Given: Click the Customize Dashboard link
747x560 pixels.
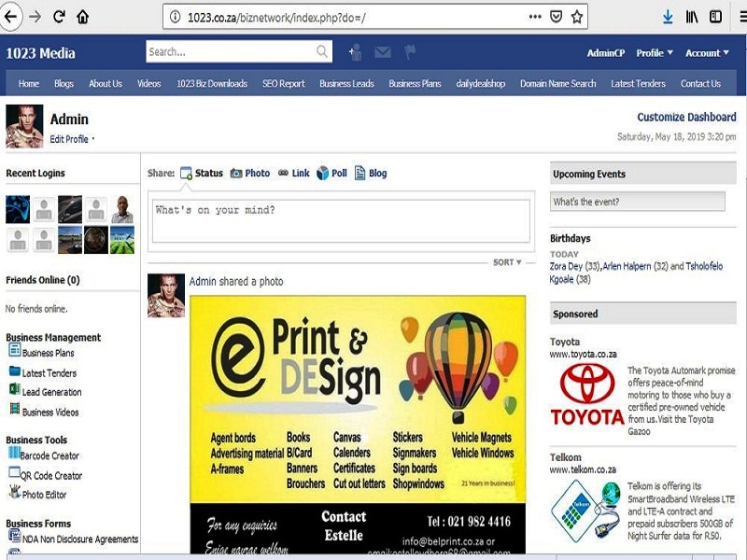Looking at the screenshot, I should [686, 118].
